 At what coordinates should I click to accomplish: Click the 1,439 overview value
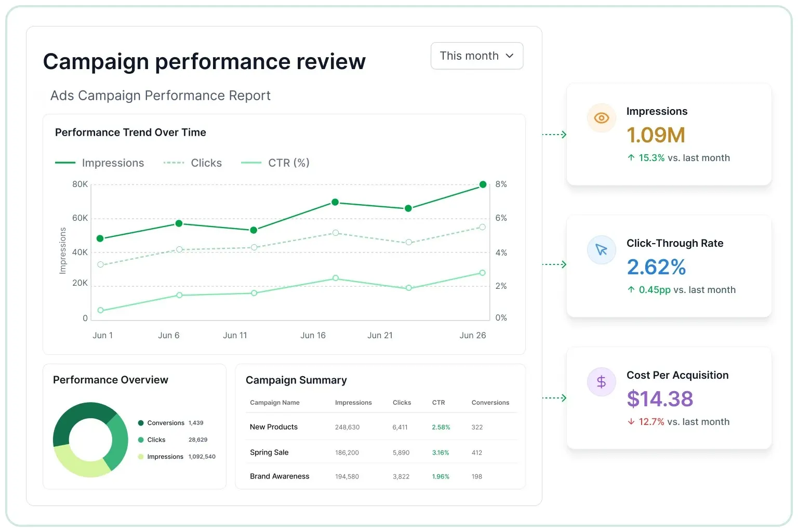[x=196, y=423]
